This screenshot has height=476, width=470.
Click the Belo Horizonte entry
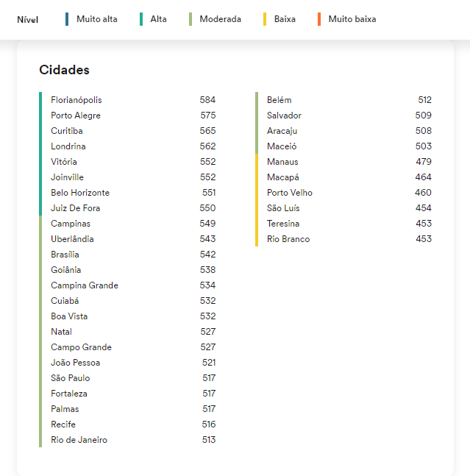pos(80,193)
